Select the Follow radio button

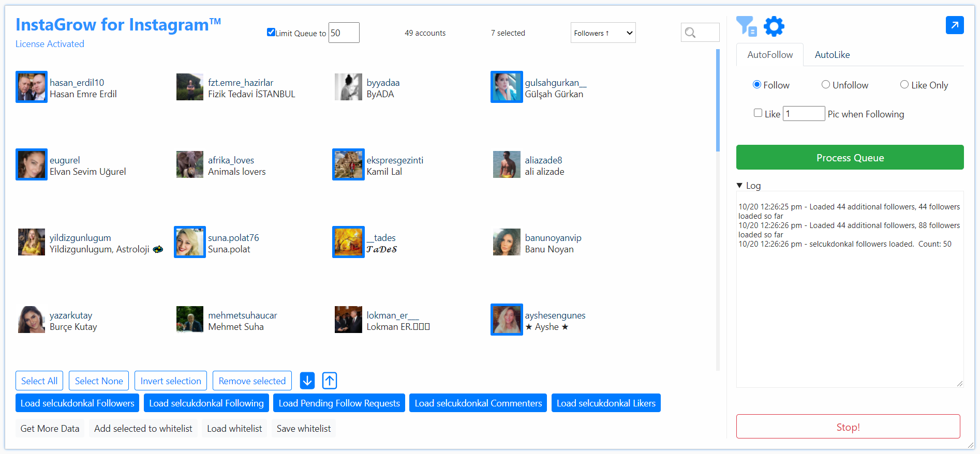tap(757, 84)
